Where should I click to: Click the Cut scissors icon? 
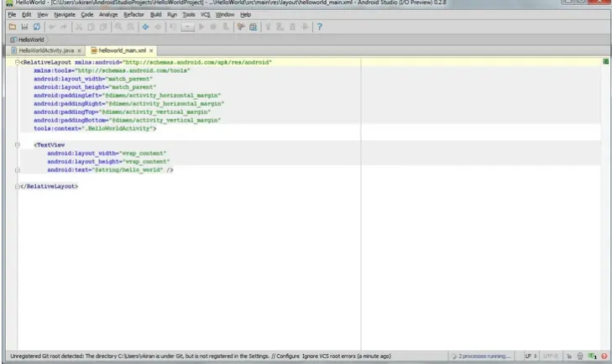coord(79,27)
